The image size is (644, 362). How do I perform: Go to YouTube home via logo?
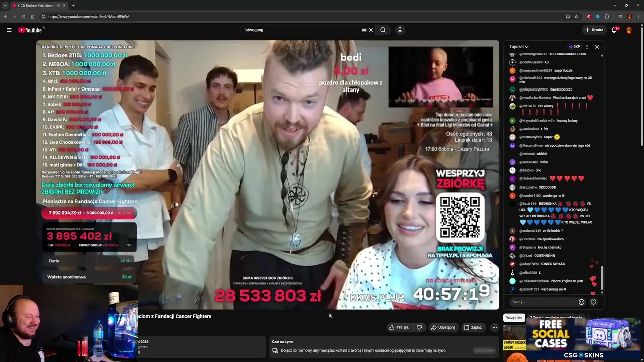coord(31,30)
